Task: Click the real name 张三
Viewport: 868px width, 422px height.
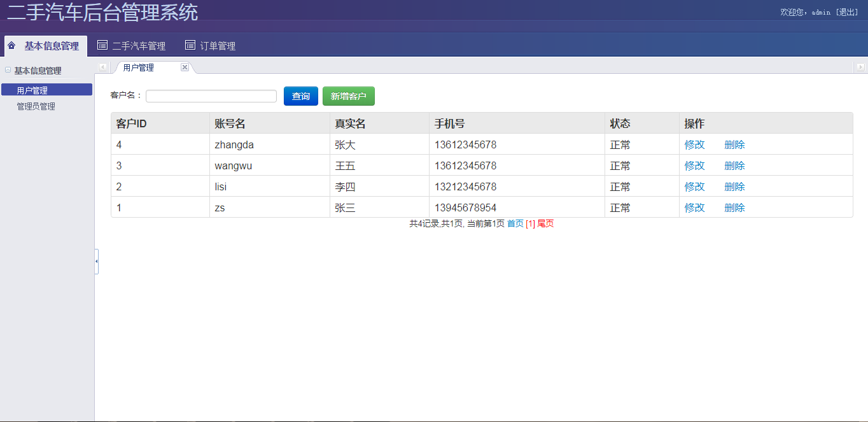Action: [345, 207]
